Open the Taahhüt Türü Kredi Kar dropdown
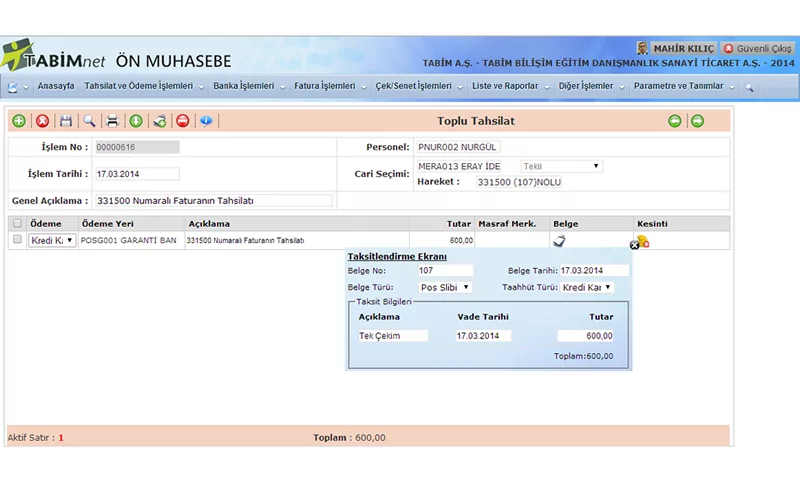Viewport: 800px width, 500px height. click(x=587, y=287)
